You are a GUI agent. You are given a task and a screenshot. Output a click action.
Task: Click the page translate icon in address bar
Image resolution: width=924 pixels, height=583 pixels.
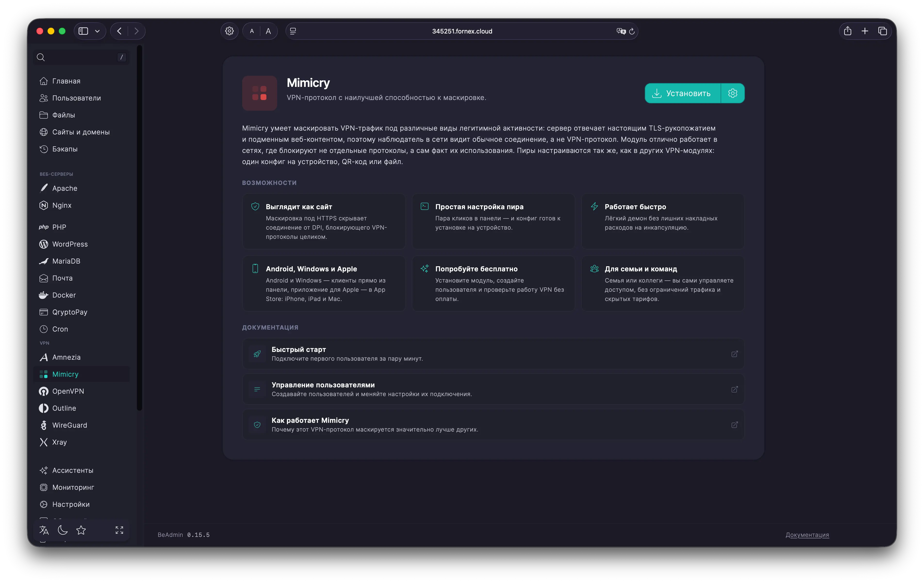[621, 31]
